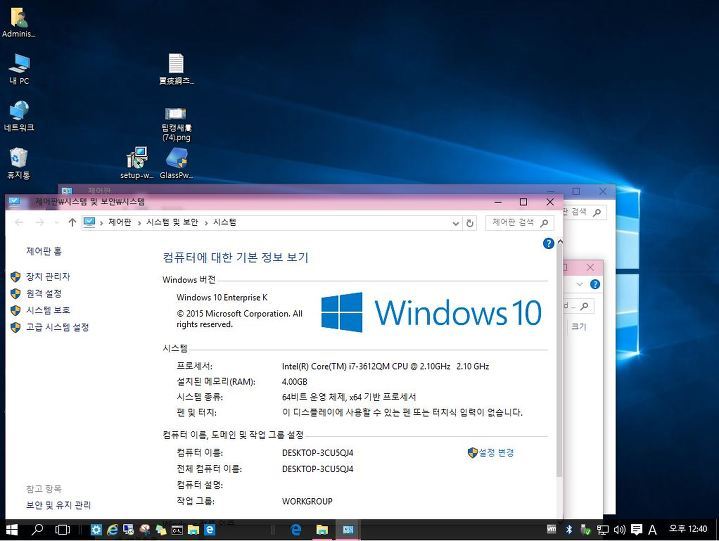719x541 pixels.
Task: Expand the arrow after 시스템 및 보안 breadcrumb
Action: [x=206, y=223]
